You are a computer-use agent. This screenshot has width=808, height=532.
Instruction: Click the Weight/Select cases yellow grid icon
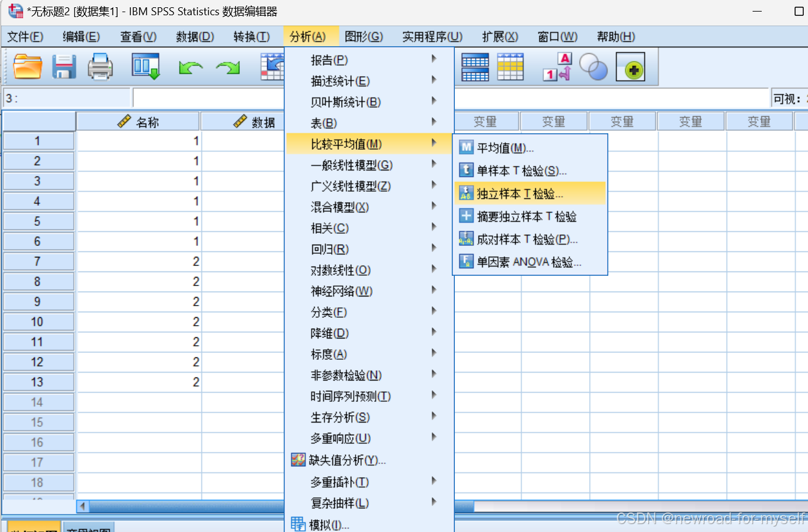[x=510, y=67]
